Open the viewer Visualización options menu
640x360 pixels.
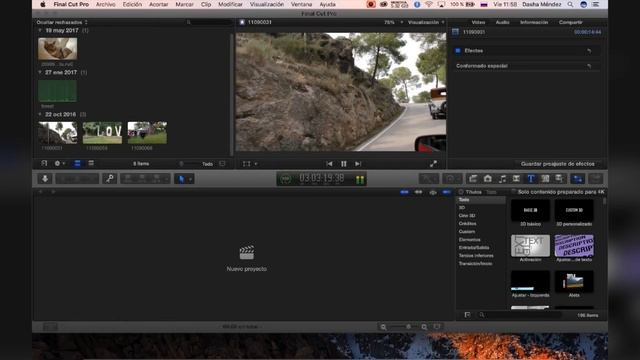tap(426, 22)
